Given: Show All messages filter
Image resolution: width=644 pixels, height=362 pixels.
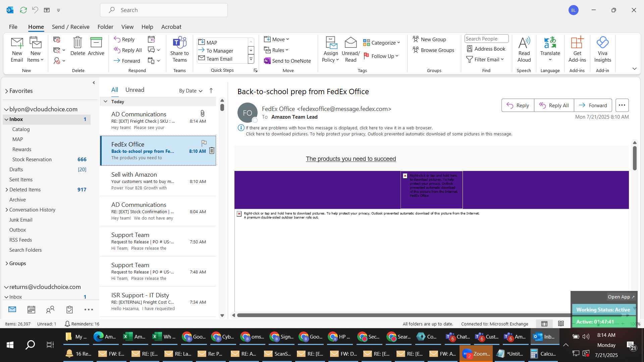Looking at the screenshot, I should coord(115,90).
